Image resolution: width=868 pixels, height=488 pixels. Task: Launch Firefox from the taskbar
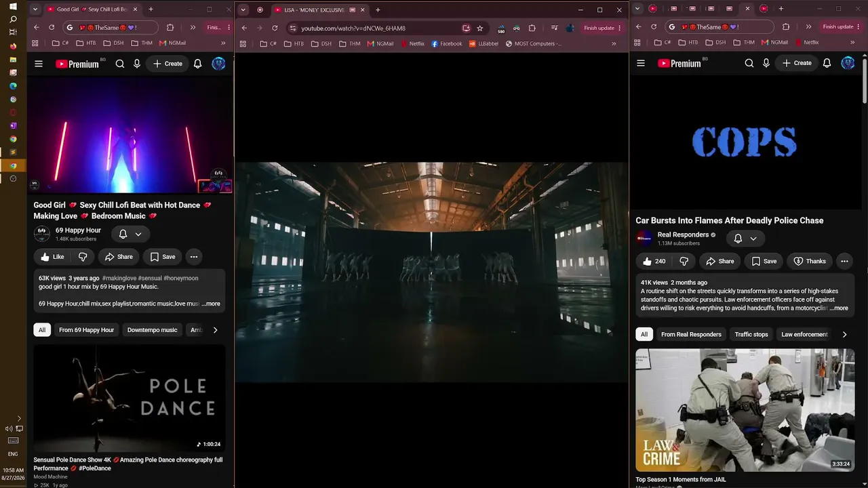tap(13, 46)
